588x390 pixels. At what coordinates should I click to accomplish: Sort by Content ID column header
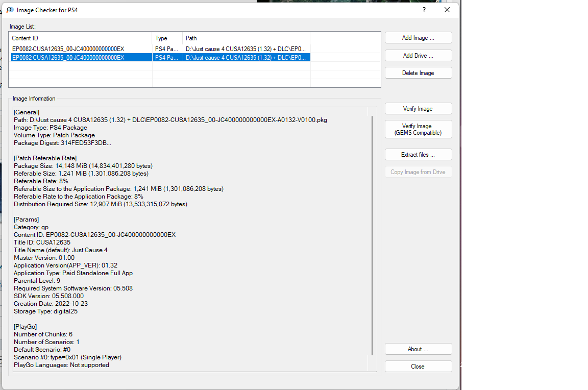[x=80, y=38]
